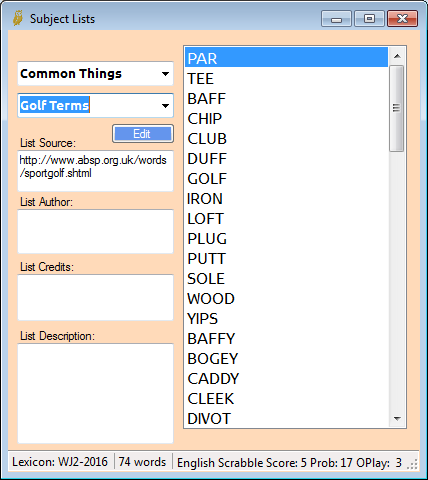Click inside the List Credits box

[x=95, y=297]
